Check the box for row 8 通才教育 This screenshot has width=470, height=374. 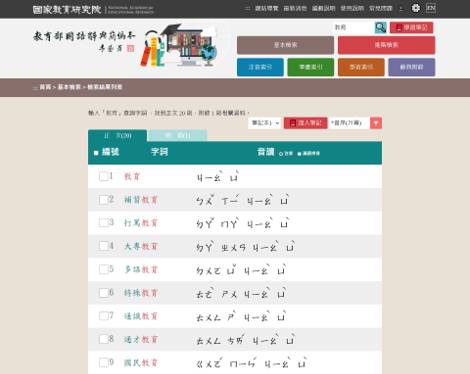pos(104,339)
